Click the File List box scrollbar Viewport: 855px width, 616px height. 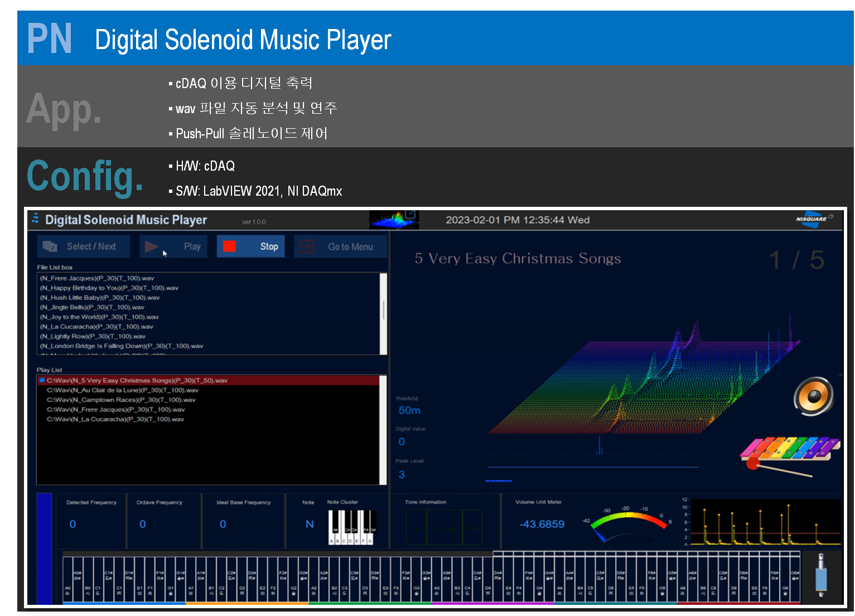click(x=383, y=309)
